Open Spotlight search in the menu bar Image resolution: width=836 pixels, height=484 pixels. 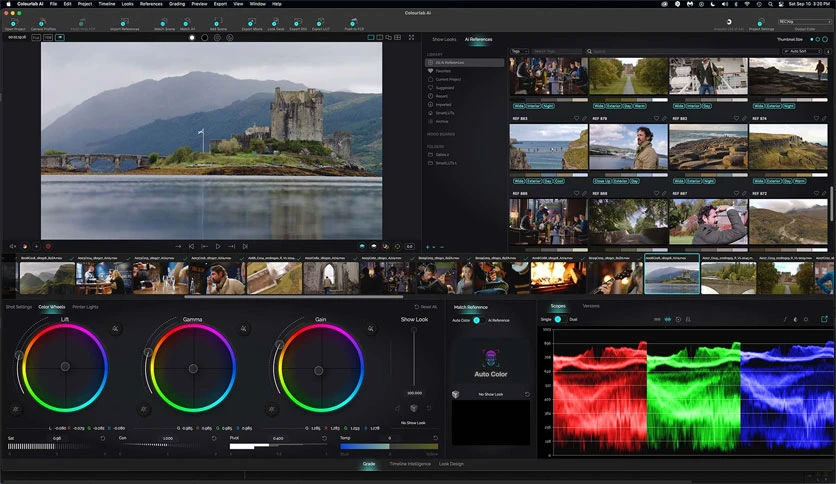(770, 4)
